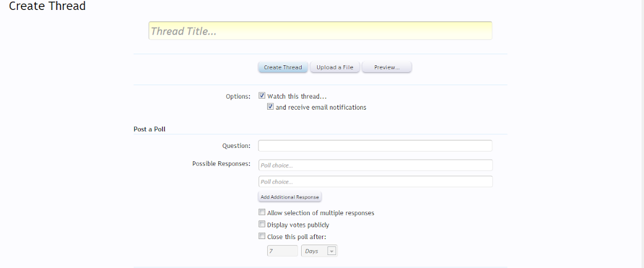Click the Create Thread page heading
This screenshot has height=268, width=644.
click(47, 7)
